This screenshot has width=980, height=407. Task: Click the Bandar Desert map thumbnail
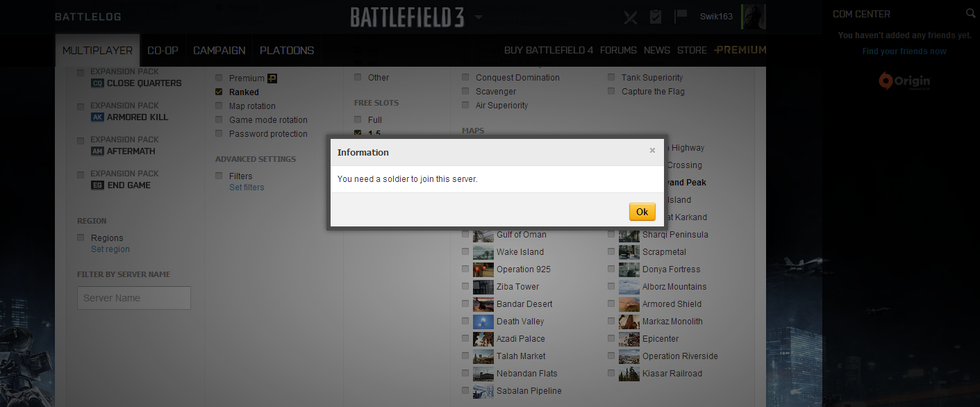tap(483, 304)
